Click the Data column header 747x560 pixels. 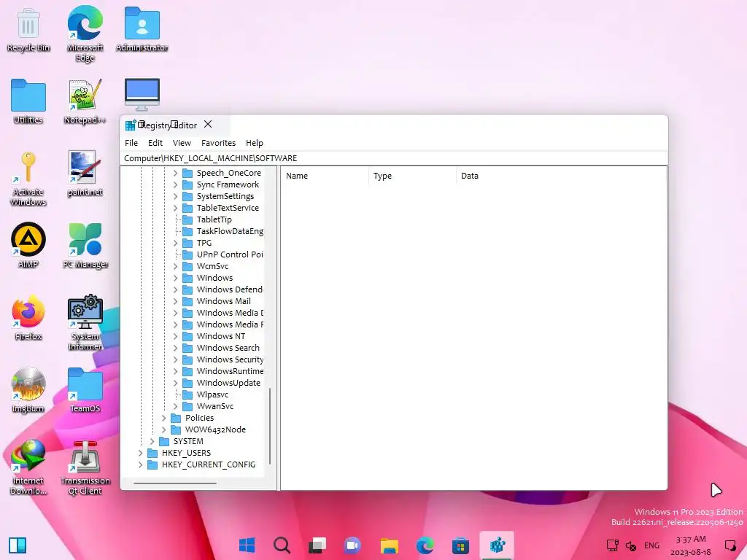point(561,176)
